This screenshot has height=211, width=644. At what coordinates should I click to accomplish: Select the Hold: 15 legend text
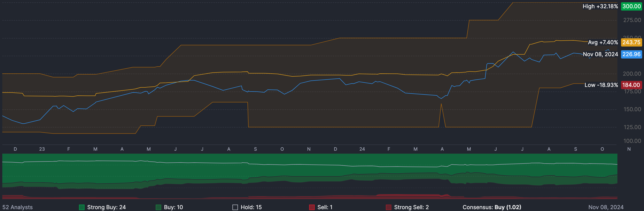[x=251, y=207]
